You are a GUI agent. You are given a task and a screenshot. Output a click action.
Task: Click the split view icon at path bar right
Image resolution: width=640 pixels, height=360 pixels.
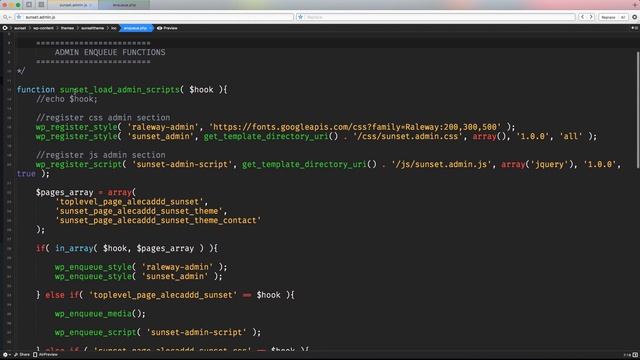pyautogui.click(x=635, y=28)
